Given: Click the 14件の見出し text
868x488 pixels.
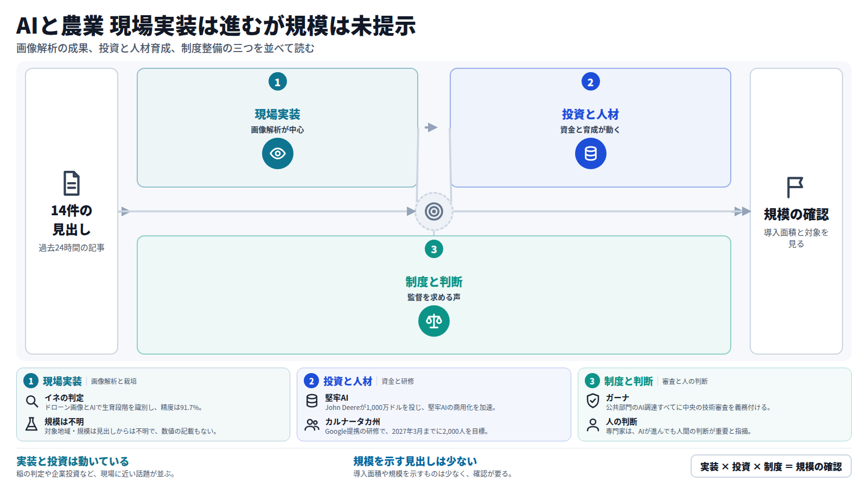Looking at the screenshot, I should click(72, 220).
